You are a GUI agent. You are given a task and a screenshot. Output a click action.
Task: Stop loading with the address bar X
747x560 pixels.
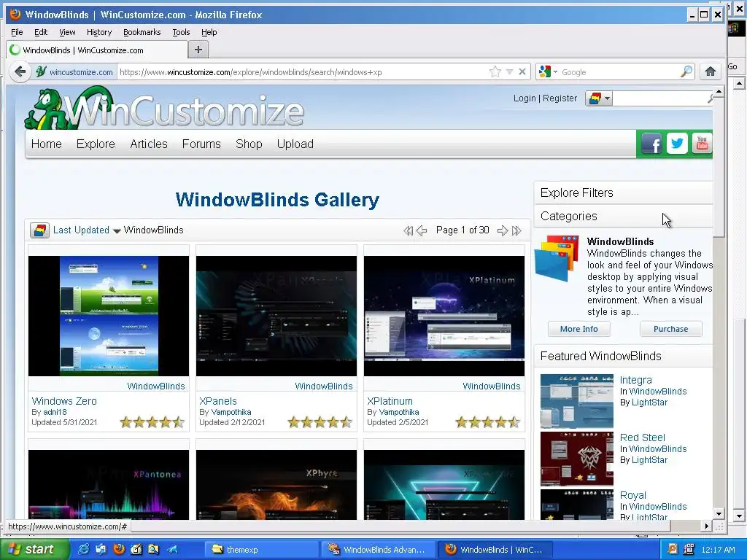[x=522, y=72]
